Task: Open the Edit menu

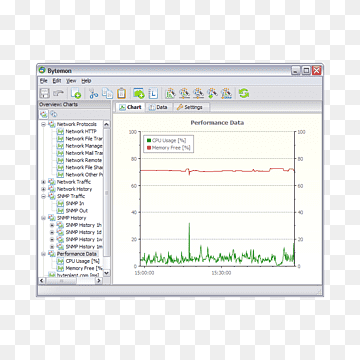Action: tap(57, 81)
